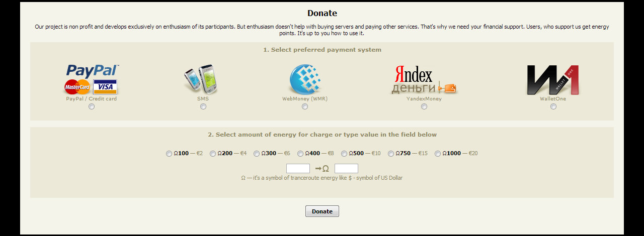Choose the WebMoney (WMR) radio button
This screenshot has width=644, height=236.
click(x=305, y=106)
